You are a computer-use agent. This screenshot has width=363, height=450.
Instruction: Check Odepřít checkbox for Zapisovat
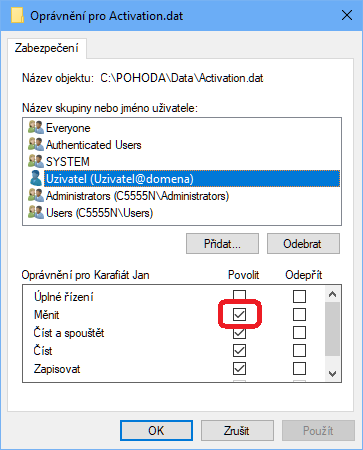299,369
